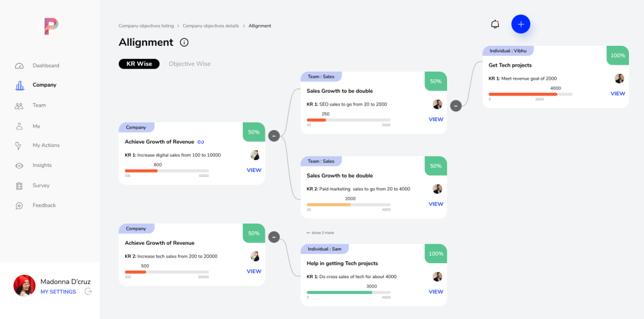This screenshot has height=319, width=644.
Task: Click the link icon on Achieve Growth of Revenue
Action: click(201, 142)
